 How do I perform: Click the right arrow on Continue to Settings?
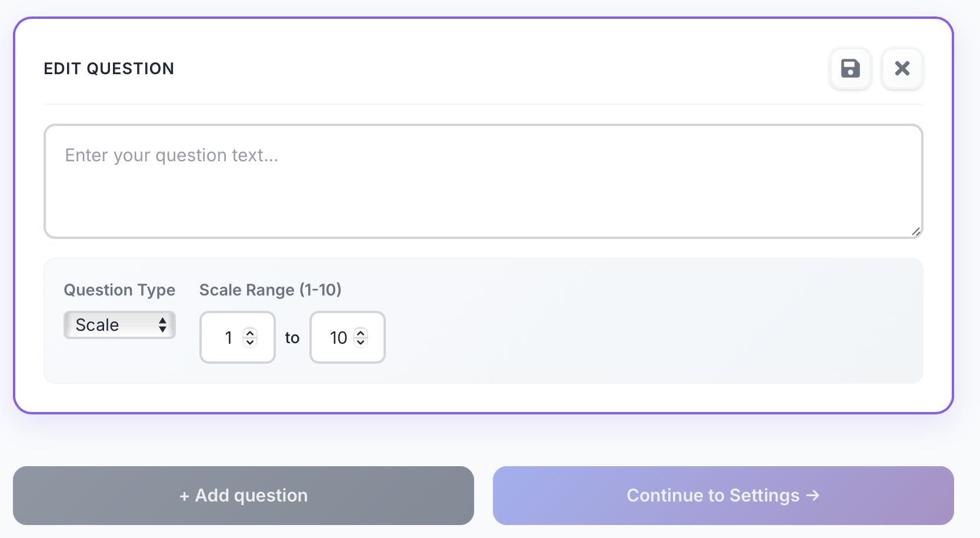tap(813, 496)
